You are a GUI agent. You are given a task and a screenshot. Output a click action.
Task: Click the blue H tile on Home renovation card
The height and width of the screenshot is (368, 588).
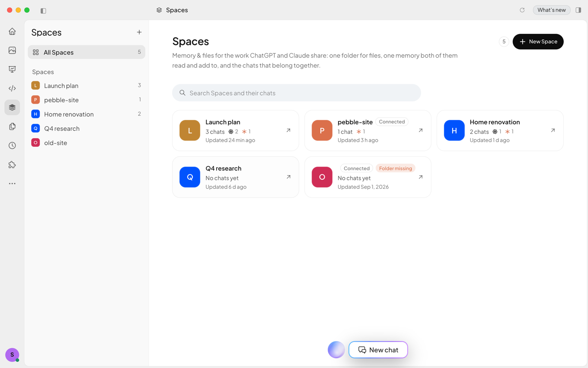tap(454, 130)
